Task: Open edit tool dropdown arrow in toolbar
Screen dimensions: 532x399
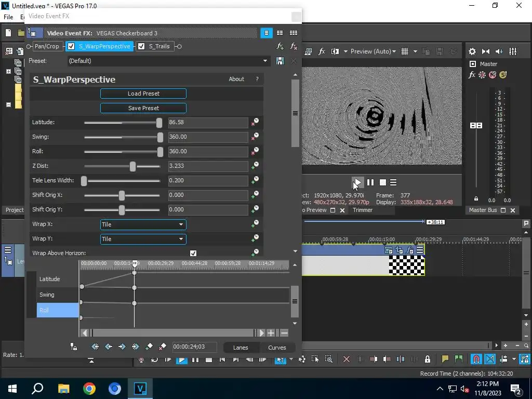Action: coord(291,360)
